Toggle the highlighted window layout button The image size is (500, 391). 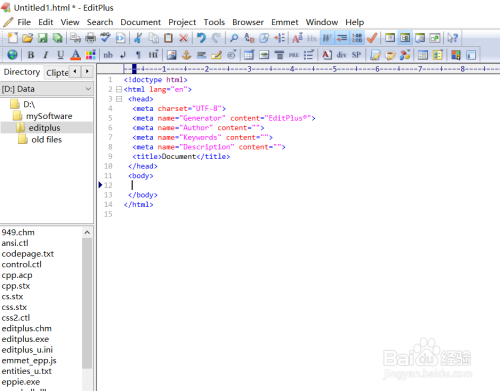click(x=405, y=38)
